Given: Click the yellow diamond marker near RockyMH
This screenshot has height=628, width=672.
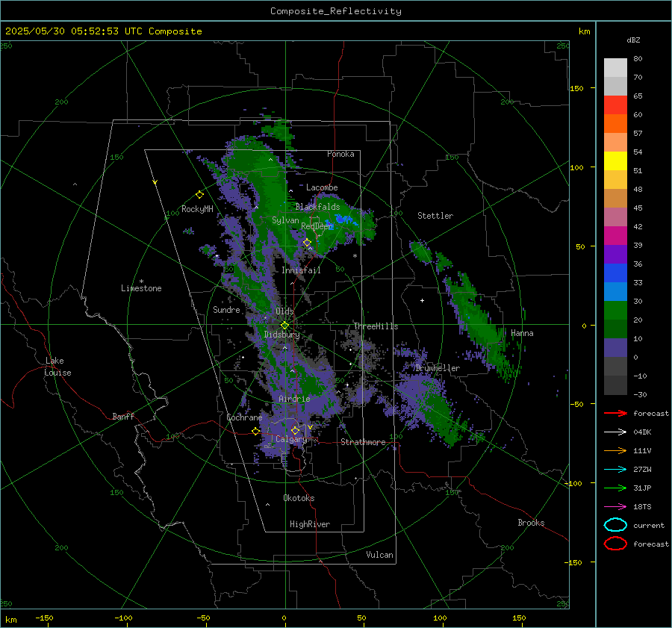Looking at the screenshot, I should (199, 195).
